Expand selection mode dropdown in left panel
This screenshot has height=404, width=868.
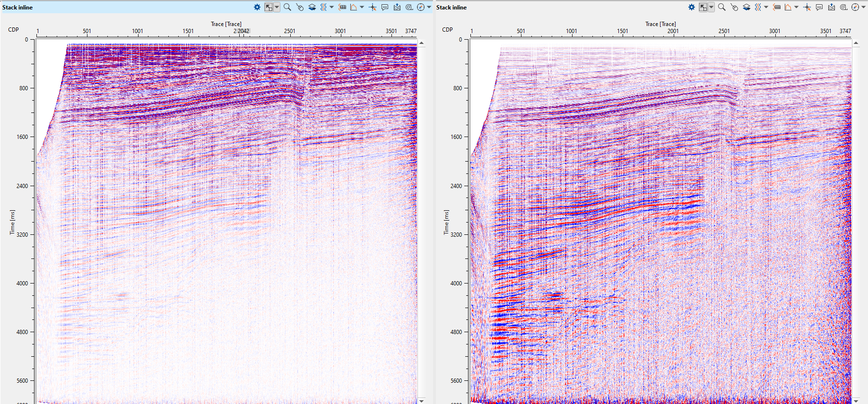click(277, 7)
